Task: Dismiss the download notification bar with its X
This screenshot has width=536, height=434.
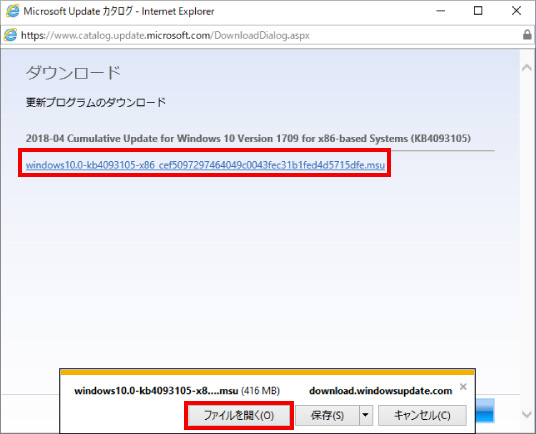Action: [x=463, y=386]
